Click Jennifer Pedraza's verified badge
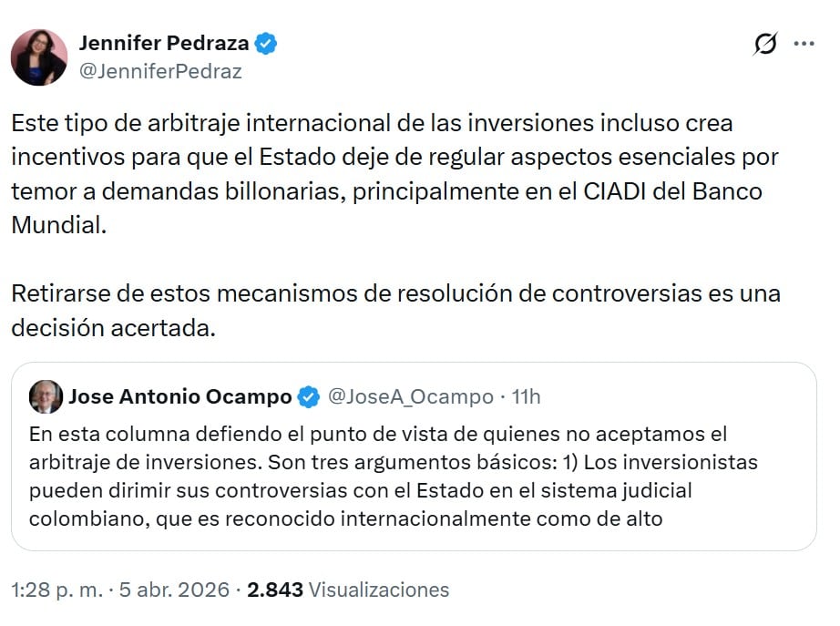 (264, 41)
